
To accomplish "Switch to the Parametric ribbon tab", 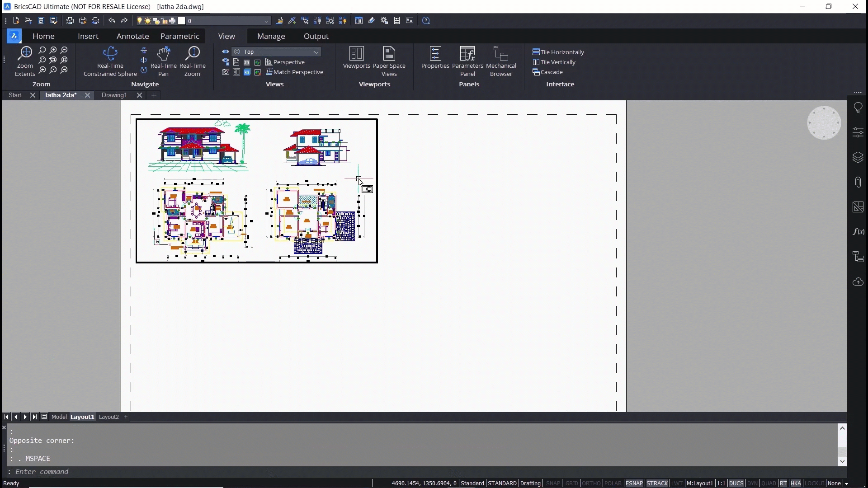I will pyautogui.click(x=179, y=36).
